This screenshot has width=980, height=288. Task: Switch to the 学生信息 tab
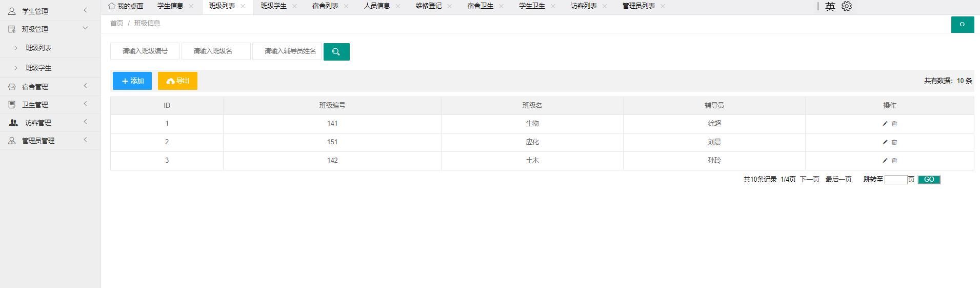(x=170, y=6)
